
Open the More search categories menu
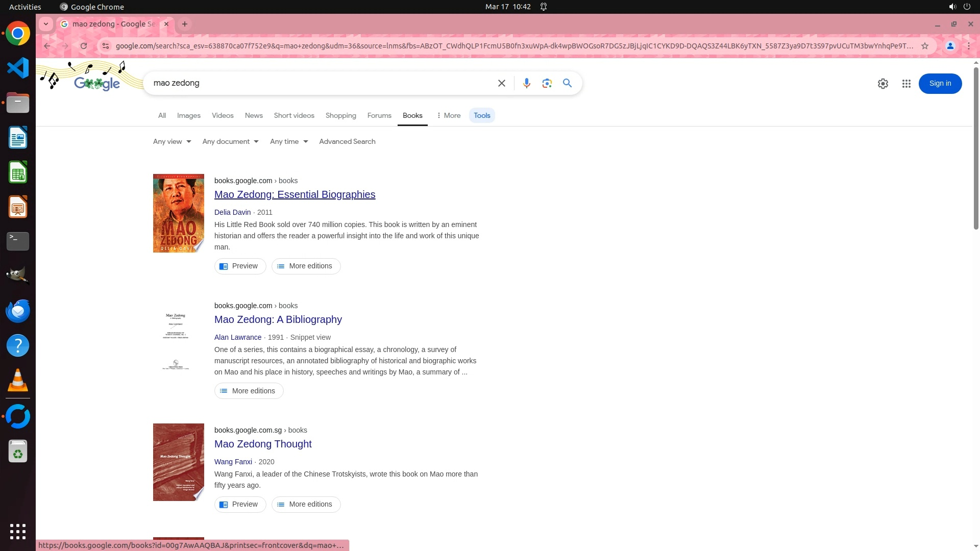point(448,115)
